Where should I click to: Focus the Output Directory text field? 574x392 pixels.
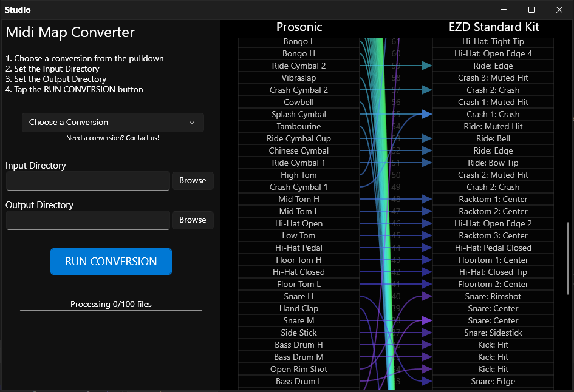pos(87,220)
